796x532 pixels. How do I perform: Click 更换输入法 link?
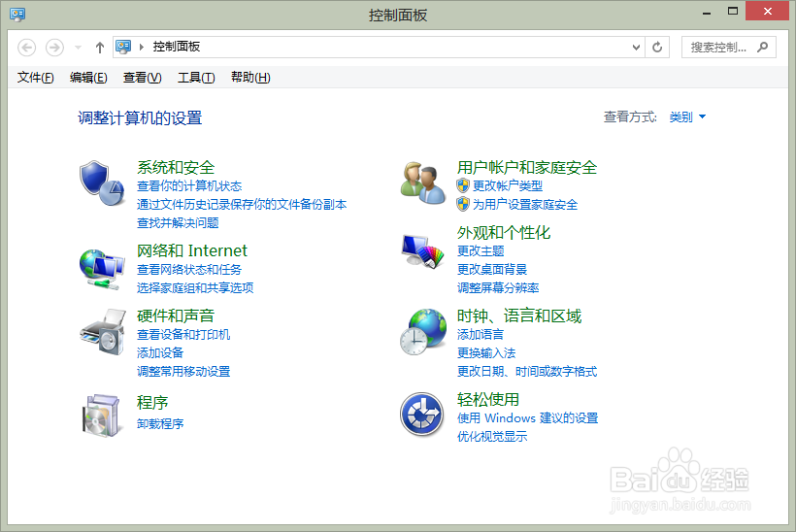tap(485, 352)
